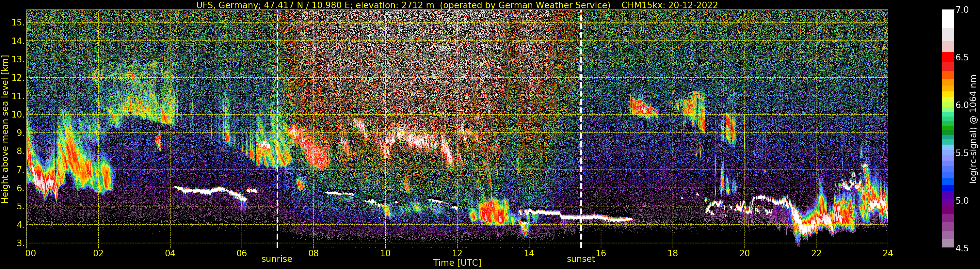Click height axis tick 11.
Image resolution: width=980 pixels, height=269 pixels.
click(x=18, y=96)
